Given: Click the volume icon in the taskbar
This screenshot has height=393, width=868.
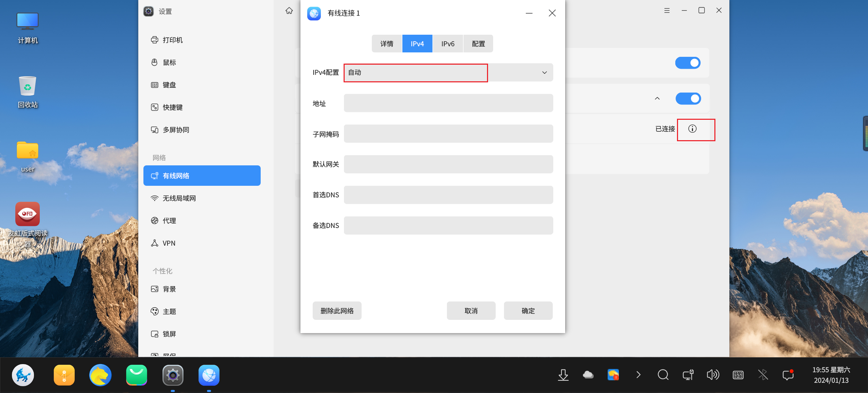Looking at the screenshot, I should (x=713, y=375).
